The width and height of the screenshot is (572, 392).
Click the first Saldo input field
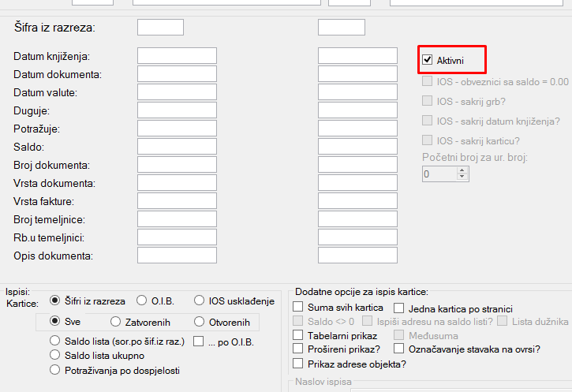click(x=177, y=147)
